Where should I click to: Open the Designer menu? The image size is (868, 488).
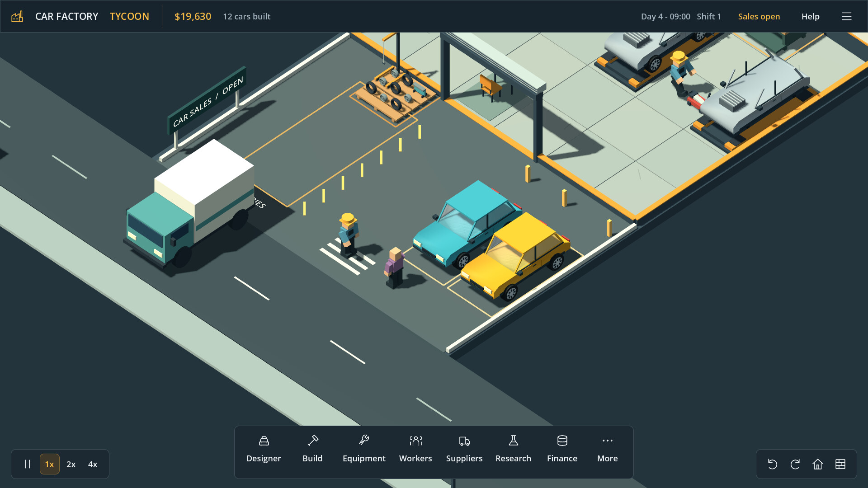[264, 450]
